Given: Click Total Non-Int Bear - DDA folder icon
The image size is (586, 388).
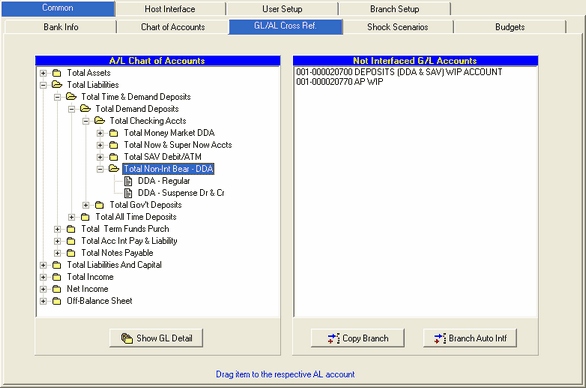Looking at the screenshot, I should (x=114, y=169).
